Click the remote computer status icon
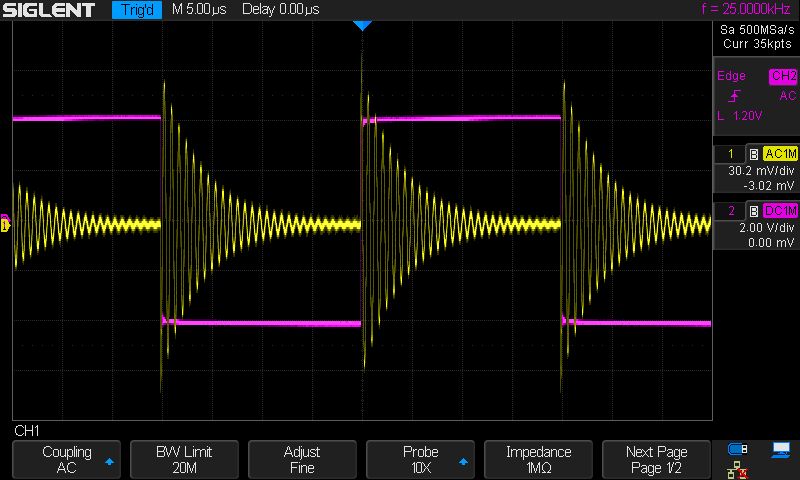 [779, 450]
